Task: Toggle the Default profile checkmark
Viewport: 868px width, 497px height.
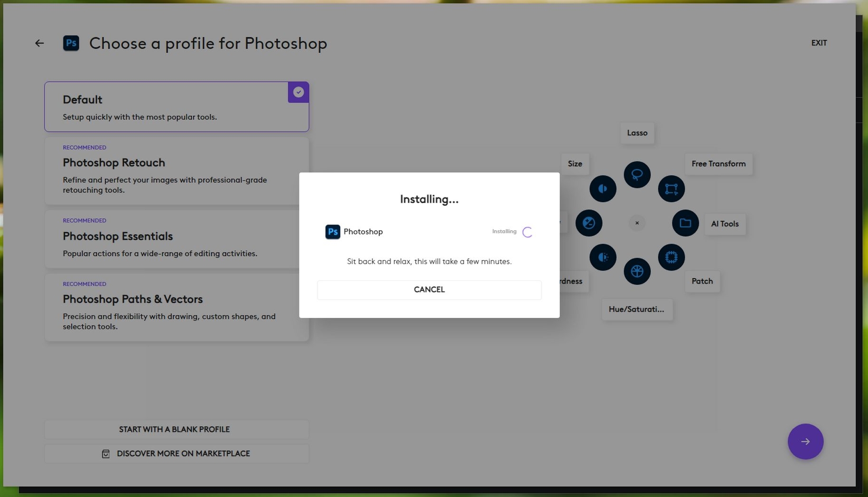Action: coord(298,92)
